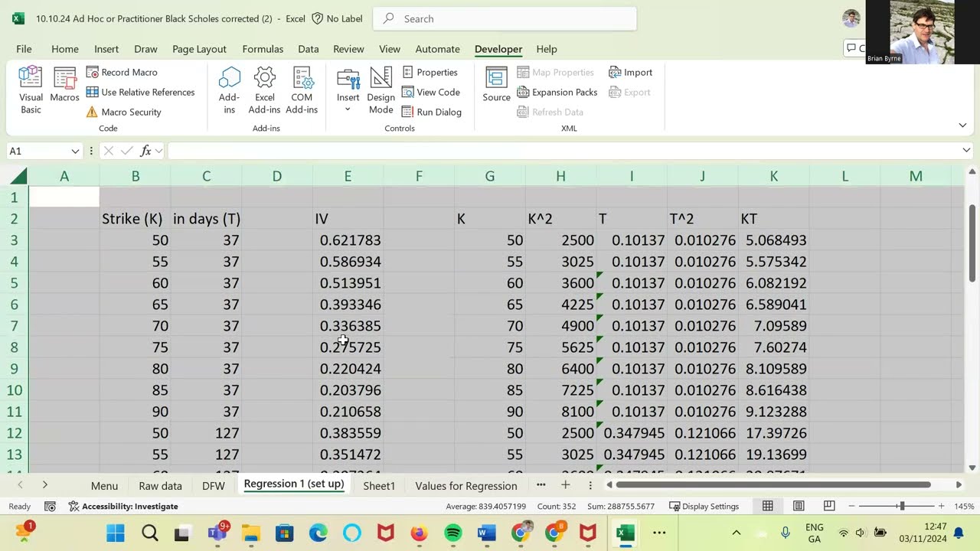Select cell with IV value 0.621783
Screen dimensions: 980x551
click(x=348, y=240)
